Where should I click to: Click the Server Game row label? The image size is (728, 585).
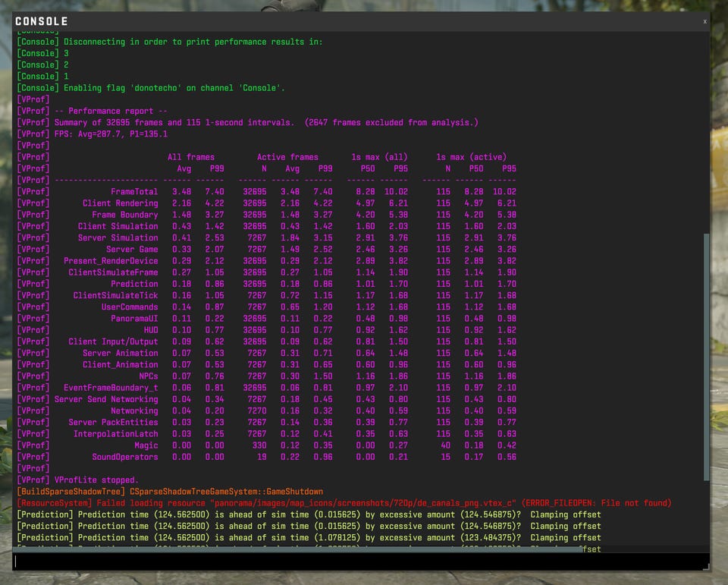click(x=132, y=249)
